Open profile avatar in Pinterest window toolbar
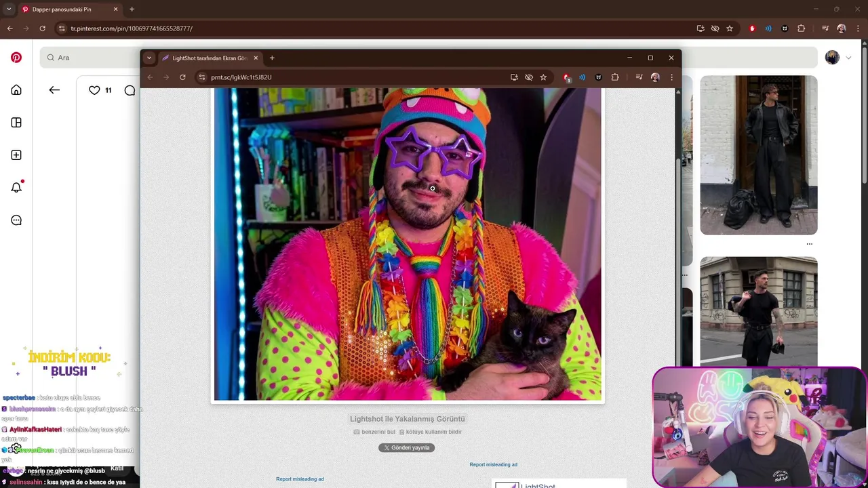 click(x=842, y=28)
